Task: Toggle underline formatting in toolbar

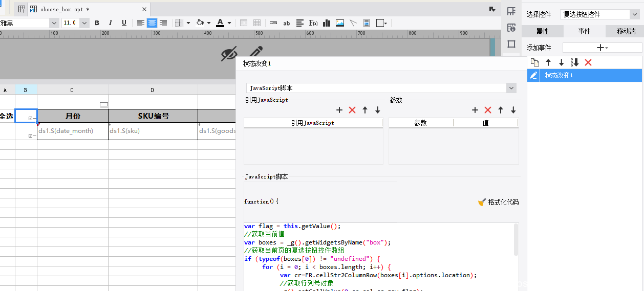Action: point(124,23)
